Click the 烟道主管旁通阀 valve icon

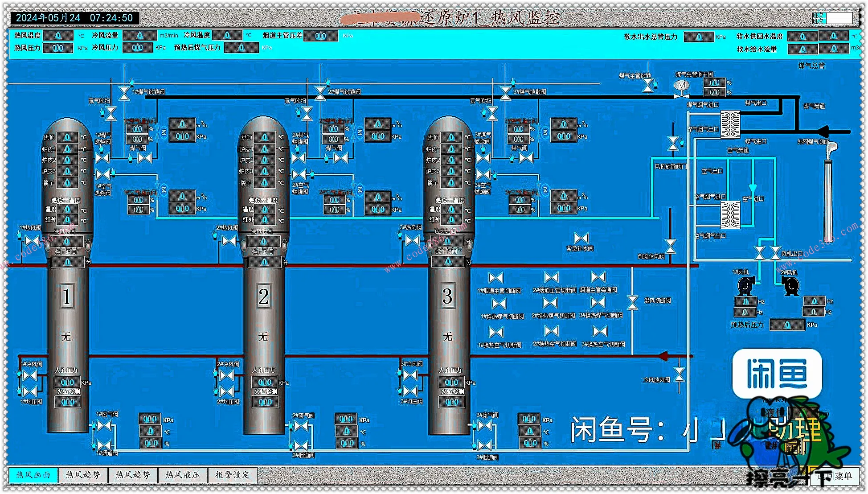598,277
